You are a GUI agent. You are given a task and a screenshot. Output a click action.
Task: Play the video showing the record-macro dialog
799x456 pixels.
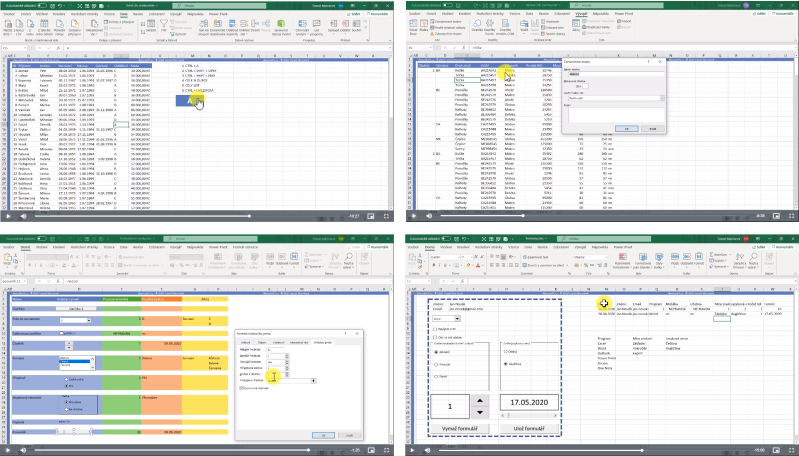414,216
